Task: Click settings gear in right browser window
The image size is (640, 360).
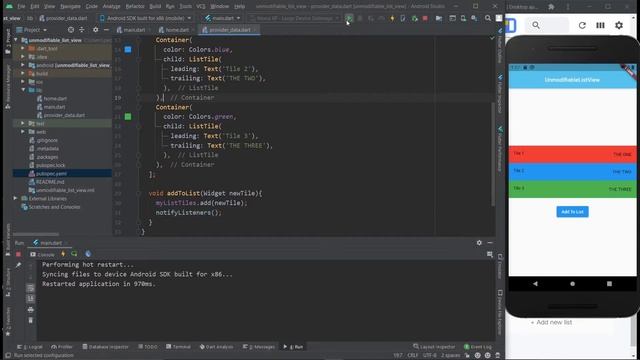Action: click(619, 25)
